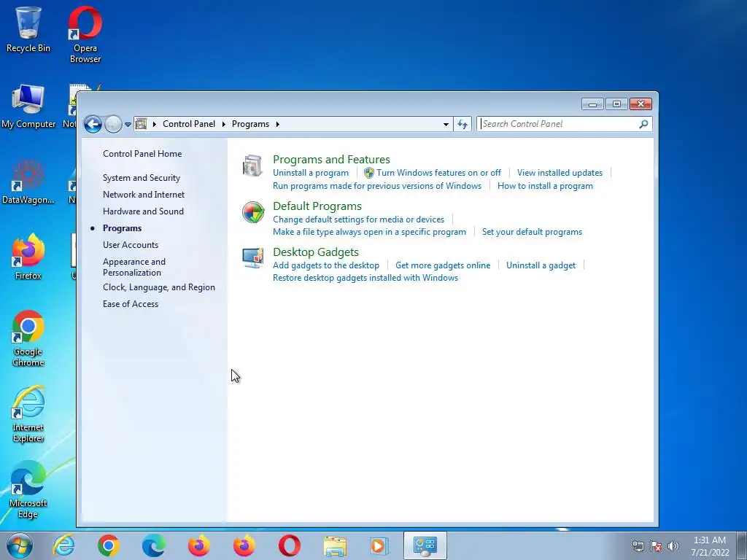Click the volume speaker tray icon
The image size is (747, 560).
click(673, 546)
